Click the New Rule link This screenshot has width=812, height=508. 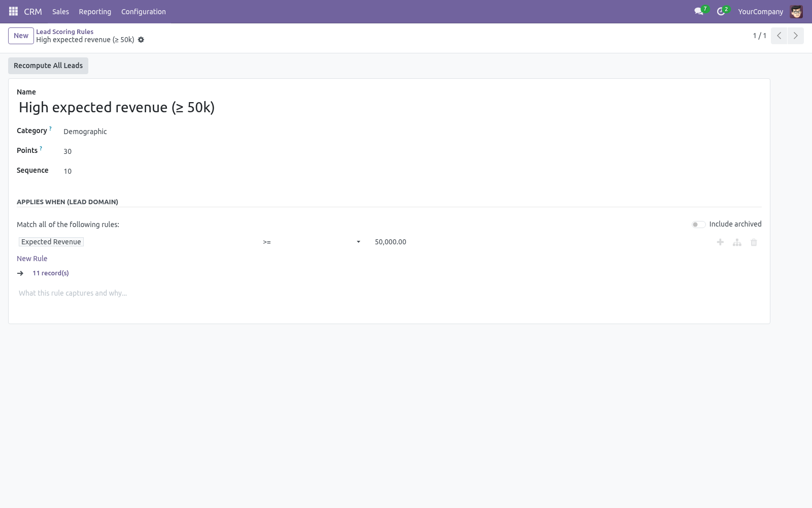(32, 259)
